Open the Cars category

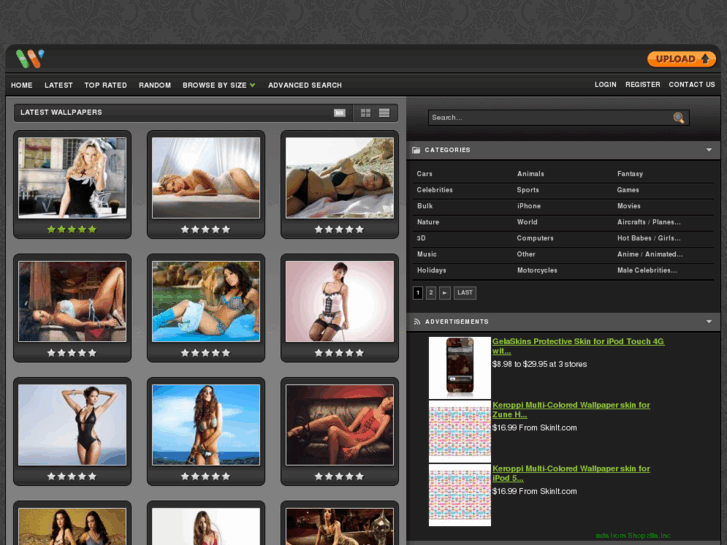coord(424,174)
